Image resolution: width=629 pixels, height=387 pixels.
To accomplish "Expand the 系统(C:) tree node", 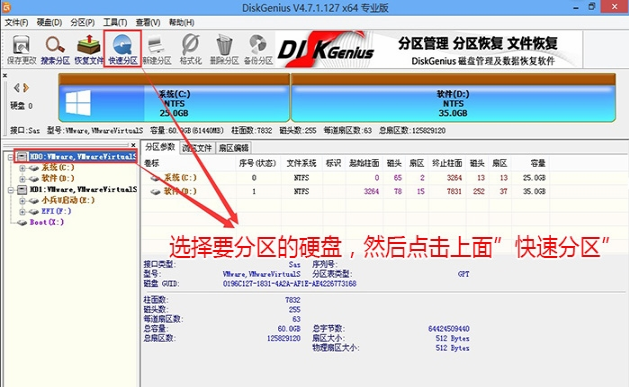I will coord(22,168).
